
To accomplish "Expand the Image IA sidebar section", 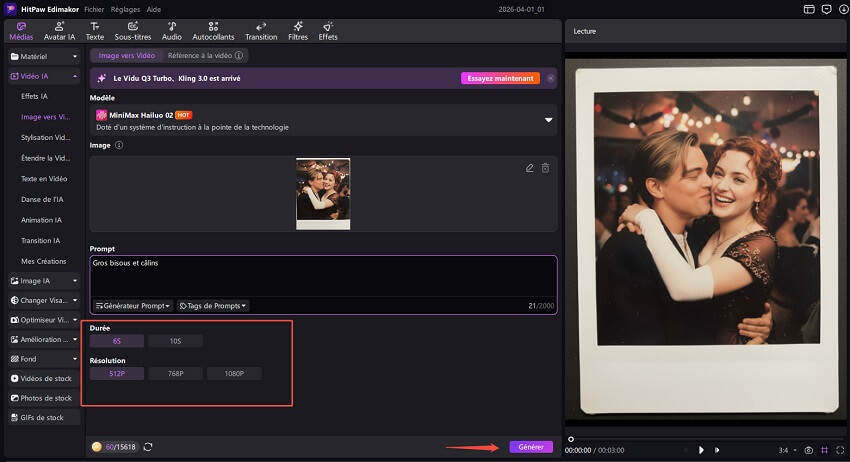I will 43,281.
